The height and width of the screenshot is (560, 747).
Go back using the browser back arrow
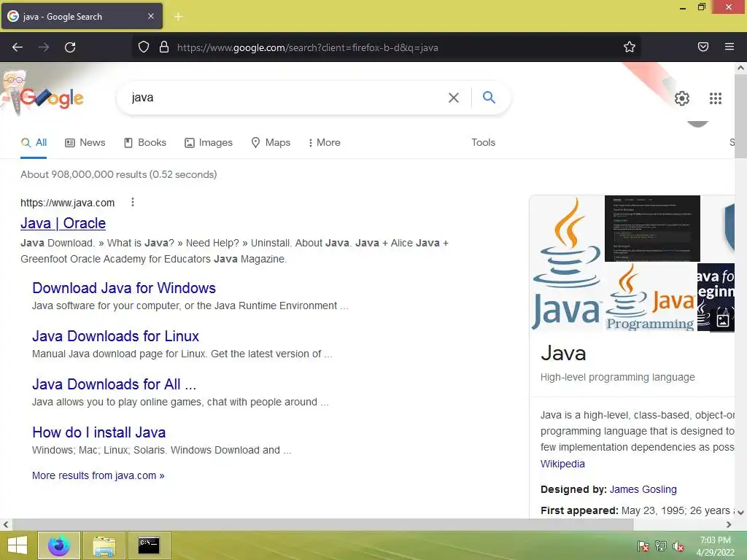(18, 47)
